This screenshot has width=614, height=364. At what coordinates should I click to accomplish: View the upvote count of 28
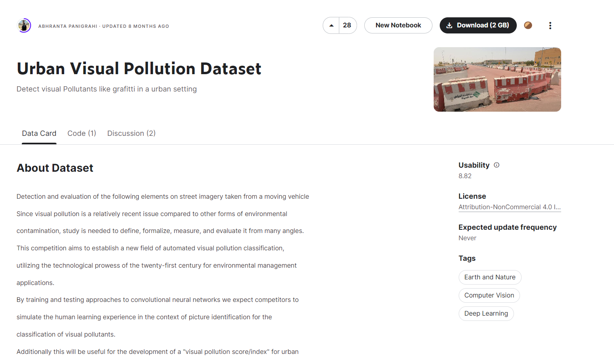coord(347,25)
